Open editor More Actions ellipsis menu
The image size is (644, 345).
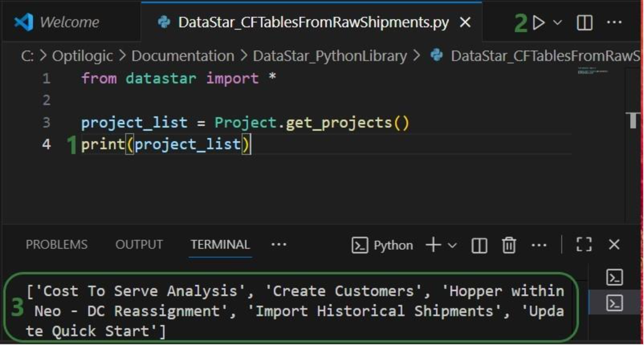coord(614,22)
